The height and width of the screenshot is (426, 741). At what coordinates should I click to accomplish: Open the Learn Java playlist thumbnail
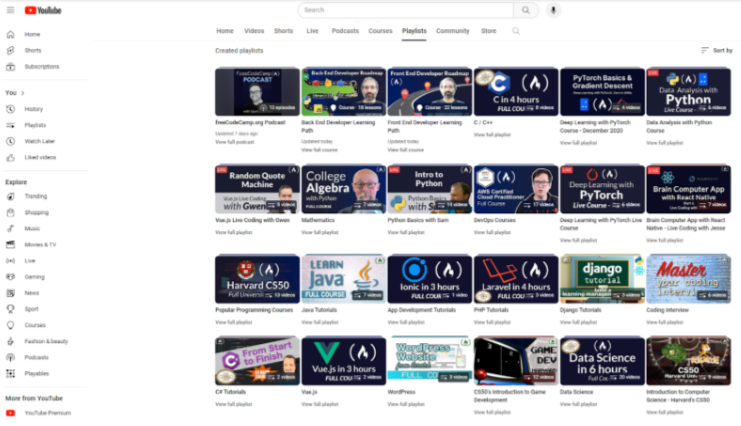(x=344, y=279)
